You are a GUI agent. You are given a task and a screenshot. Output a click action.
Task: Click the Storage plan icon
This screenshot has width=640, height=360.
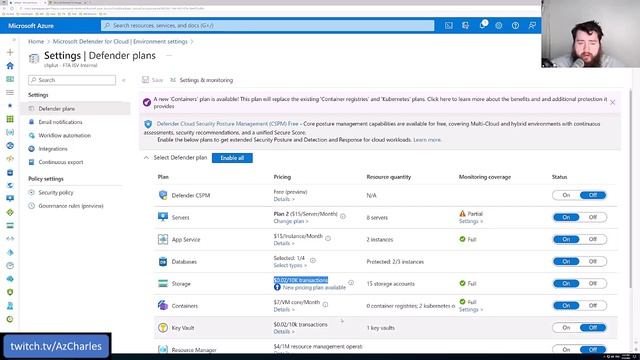tap(163, 283)
